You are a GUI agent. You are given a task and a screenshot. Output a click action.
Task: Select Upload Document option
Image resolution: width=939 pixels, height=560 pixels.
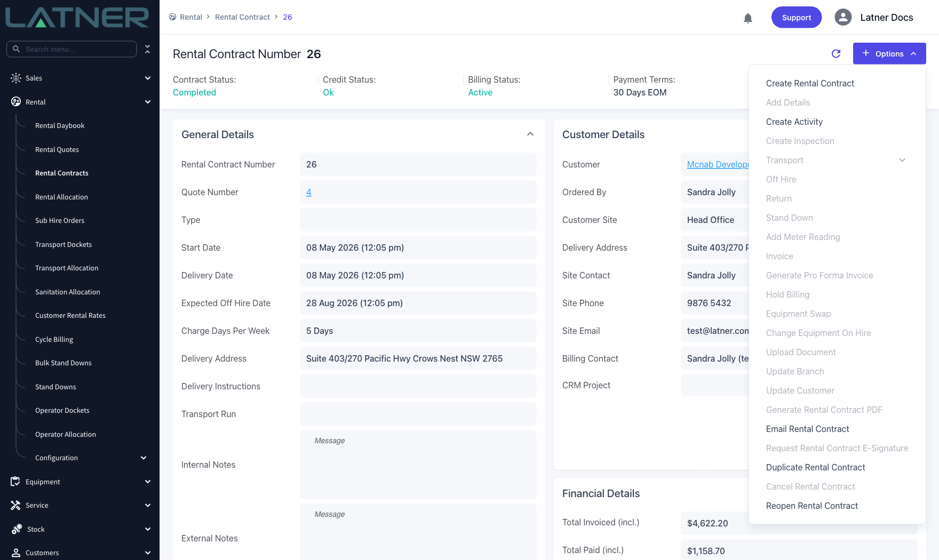pos(801,352)
